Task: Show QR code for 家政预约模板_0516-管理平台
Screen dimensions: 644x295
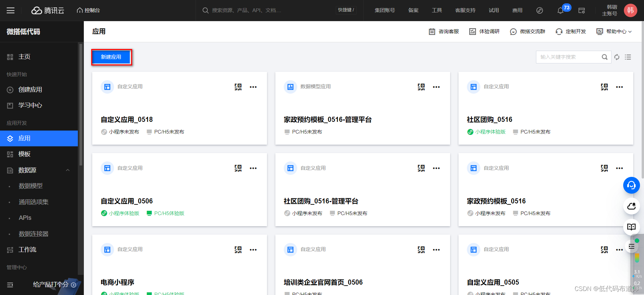Action: tap(421, 87)
